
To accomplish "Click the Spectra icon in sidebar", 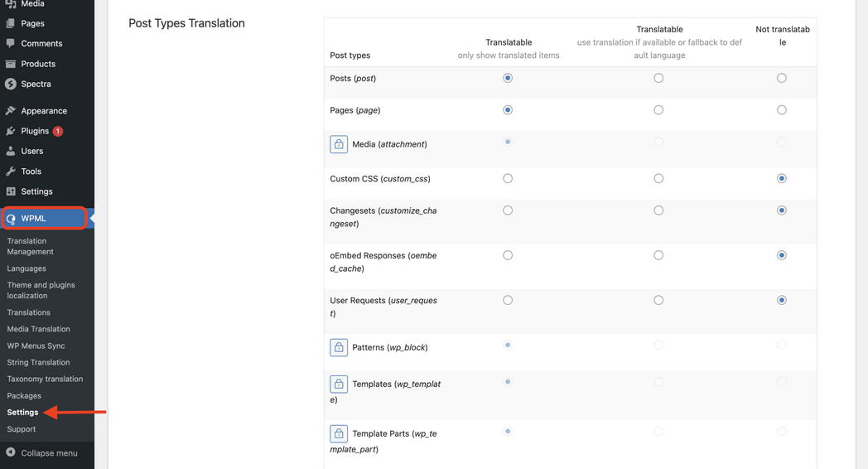I will [x=11, y=84].
